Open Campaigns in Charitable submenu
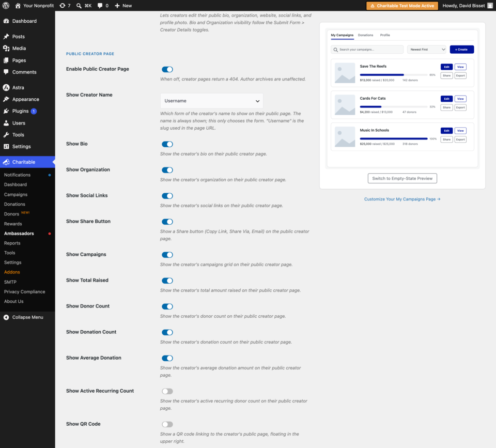This screenshot has height=448, width=496. tap(16, 195)
